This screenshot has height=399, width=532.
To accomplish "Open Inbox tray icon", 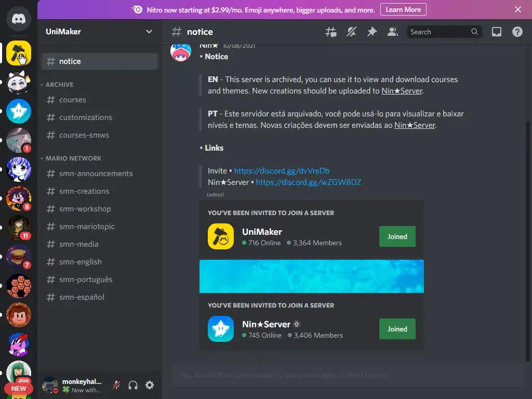I will (496, 32).
